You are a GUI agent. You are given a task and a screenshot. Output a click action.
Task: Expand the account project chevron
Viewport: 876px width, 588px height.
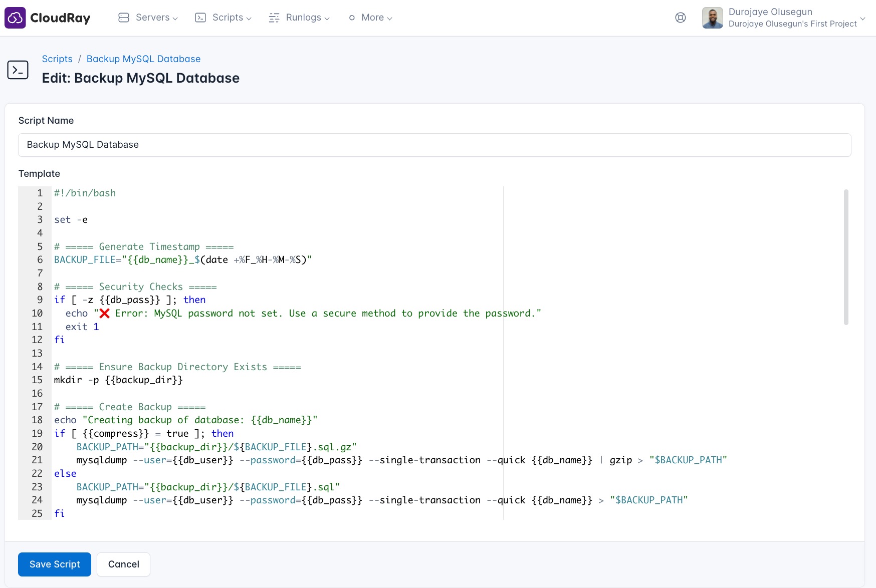[862, 19]
